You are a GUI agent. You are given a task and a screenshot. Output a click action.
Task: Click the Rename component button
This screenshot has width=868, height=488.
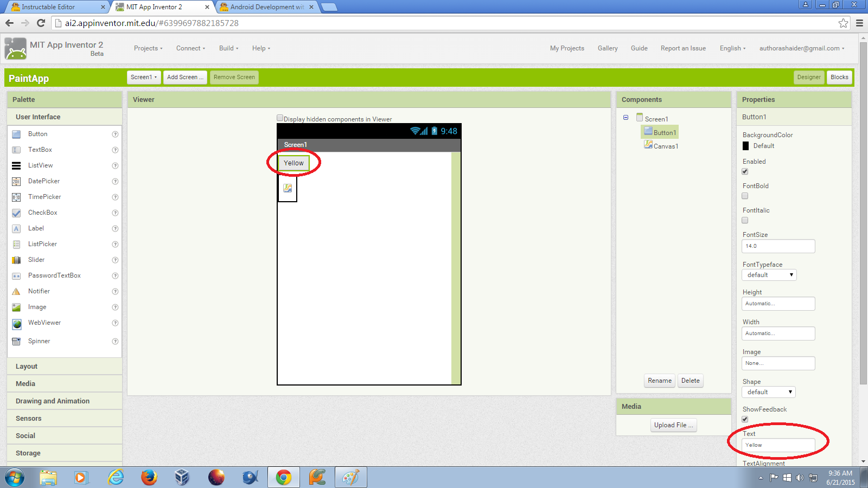click(660, 381)
